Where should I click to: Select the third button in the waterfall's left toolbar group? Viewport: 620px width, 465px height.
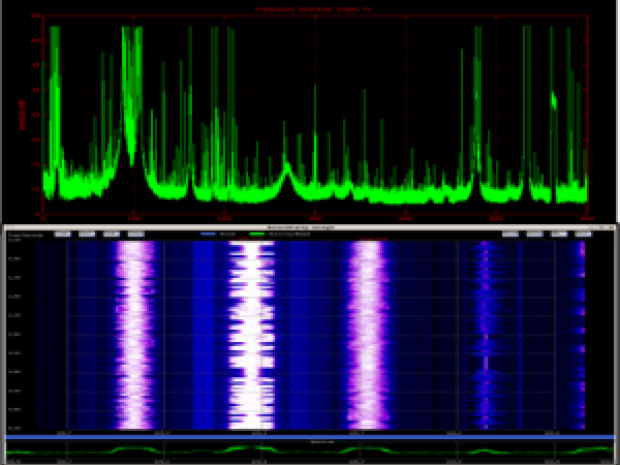[111, 234]
